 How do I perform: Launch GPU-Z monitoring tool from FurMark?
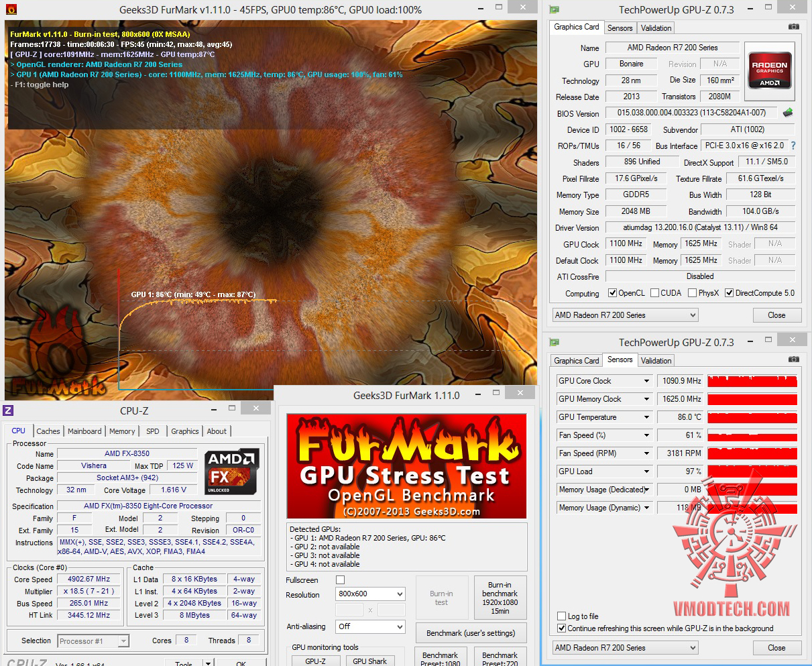315,661
